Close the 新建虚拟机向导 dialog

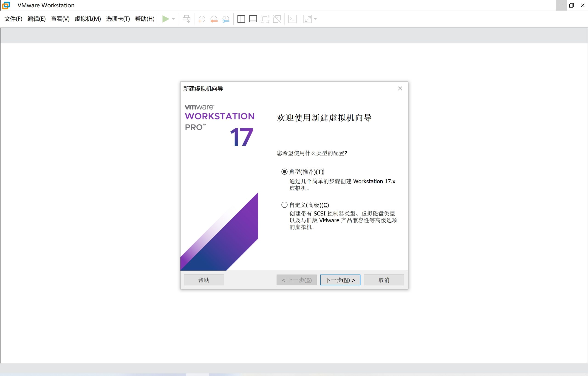point(400,88)
